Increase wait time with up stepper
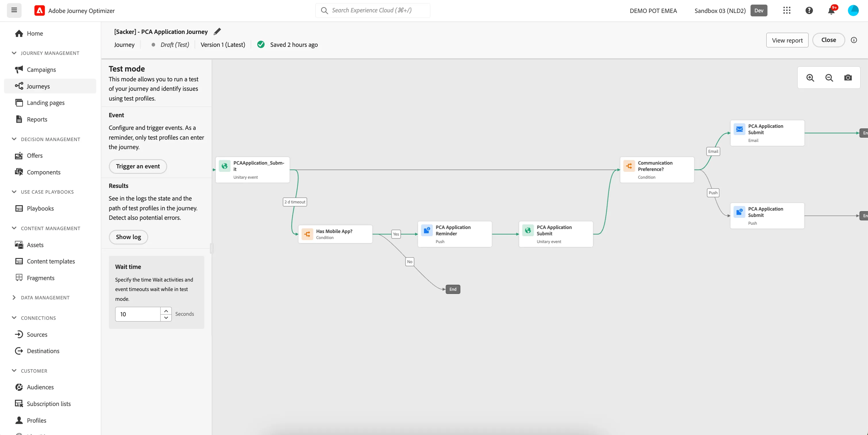This screenshot has width=868, height=435. pos(166,311)
